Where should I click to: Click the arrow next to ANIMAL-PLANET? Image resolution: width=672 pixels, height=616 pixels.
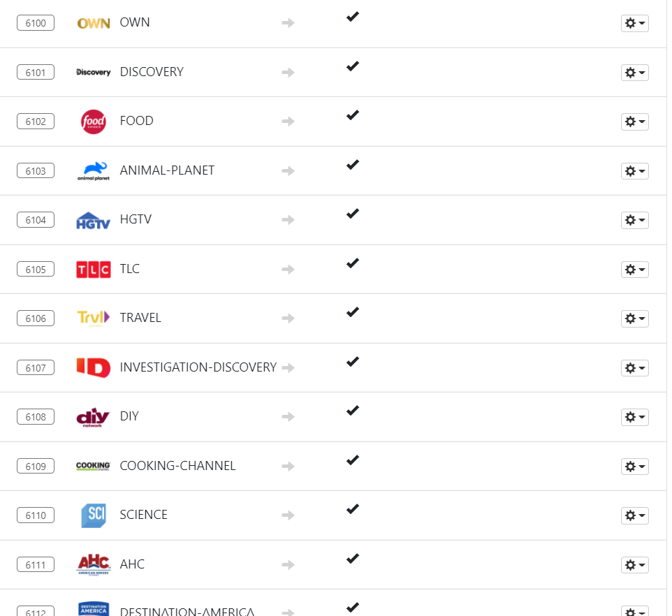pyautogui.click(x=288, y=170)
